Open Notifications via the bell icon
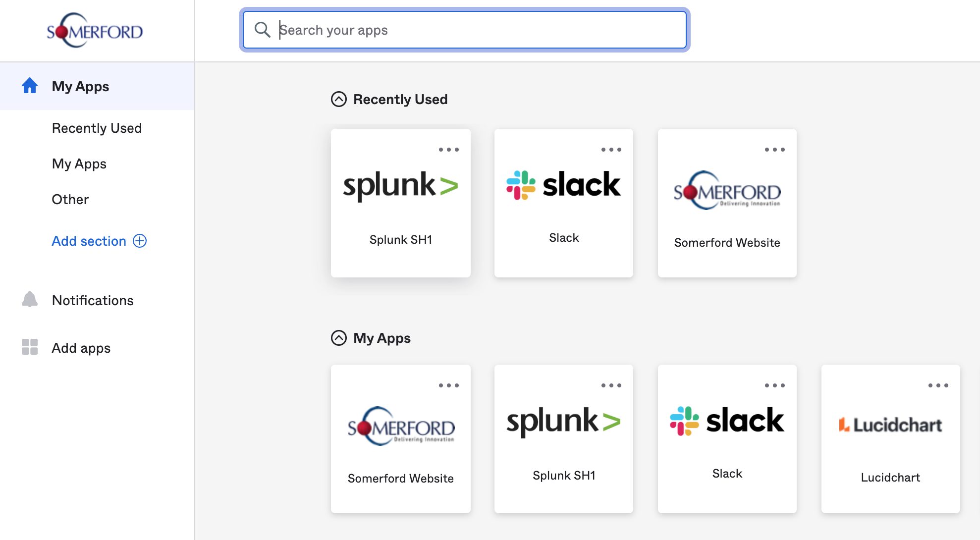Image resolution: width=980 pixels, height=540 pixels. (30, 300)
